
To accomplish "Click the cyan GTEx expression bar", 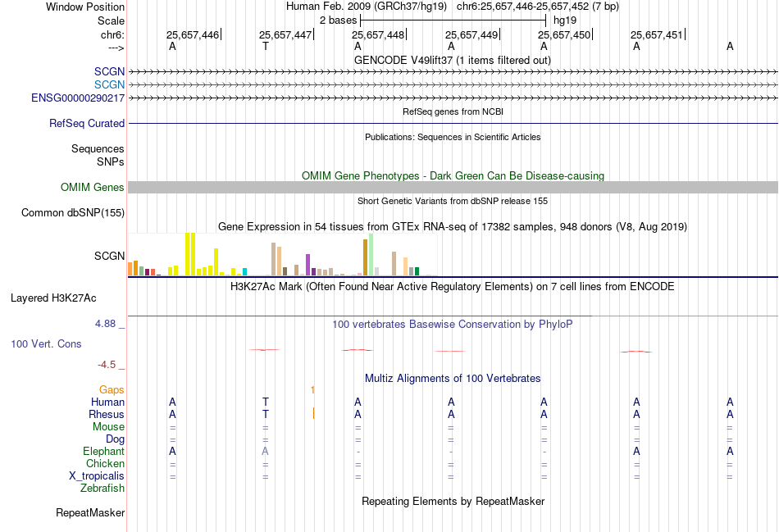I will tap(245, 271).
